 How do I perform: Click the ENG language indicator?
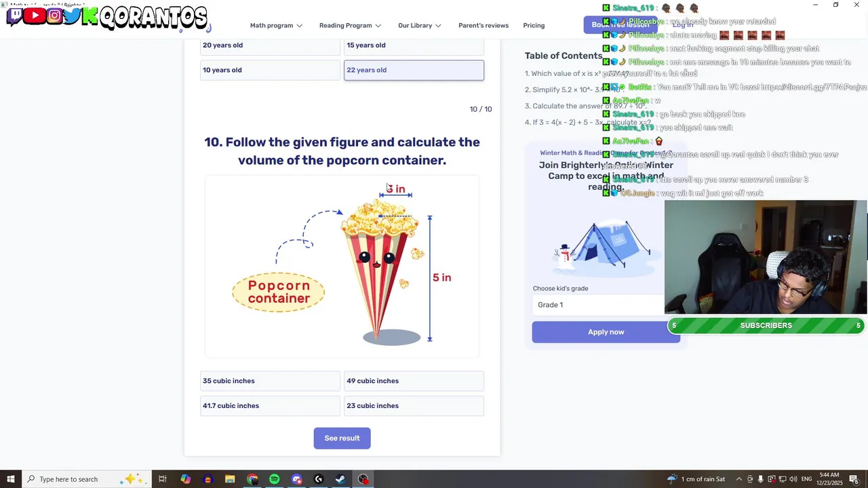[807, 479]
